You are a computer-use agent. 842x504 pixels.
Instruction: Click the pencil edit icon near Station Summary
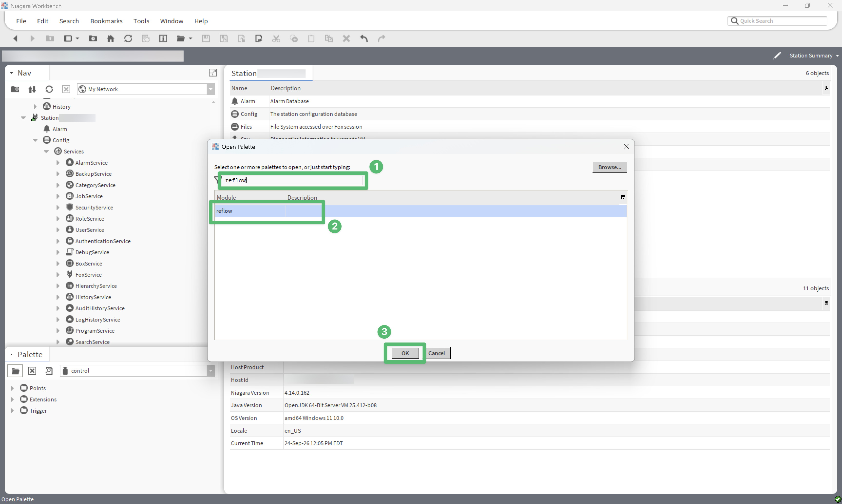pos(777,55)
